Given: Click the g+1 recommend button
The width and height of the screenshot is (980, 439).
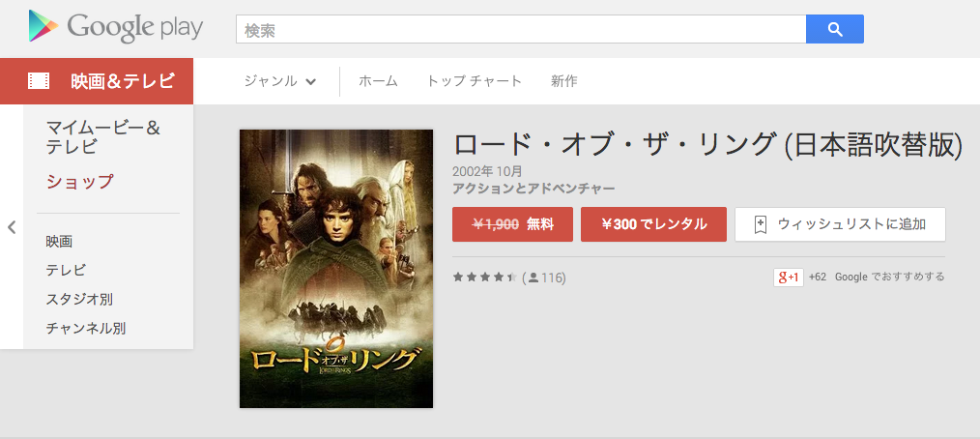Looking at the screenshot, I should (x=788, y=277).
